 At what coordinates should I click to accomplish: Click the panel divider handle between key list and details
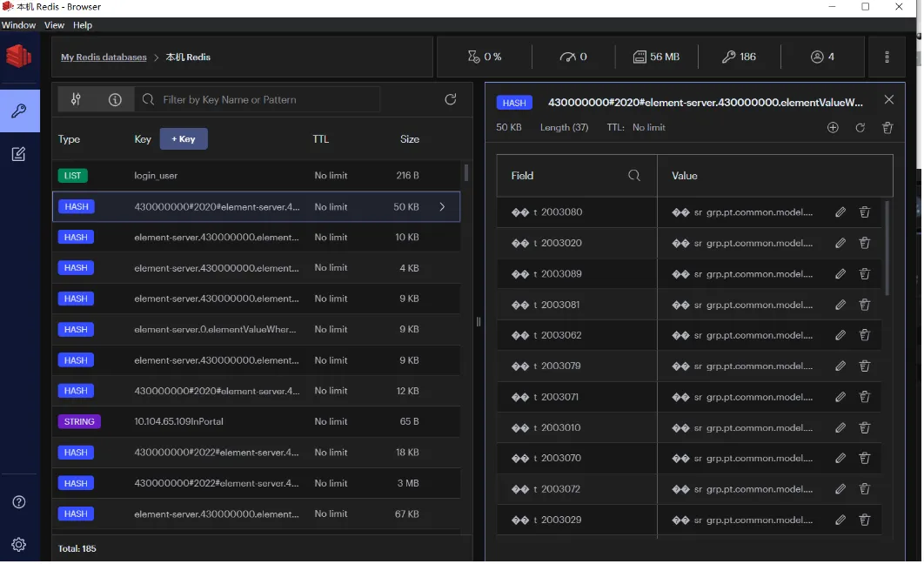[x=479, y=322]
